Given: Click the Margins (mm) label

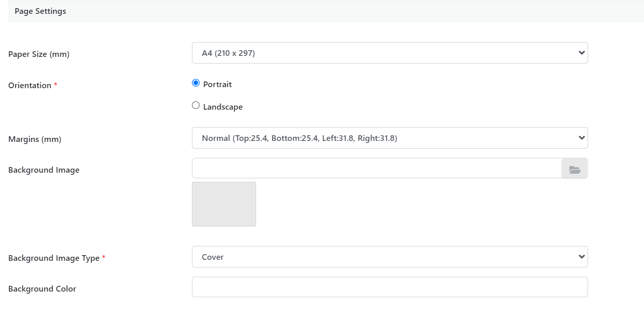Looking at the screenshot, I should tap(35, 139).
